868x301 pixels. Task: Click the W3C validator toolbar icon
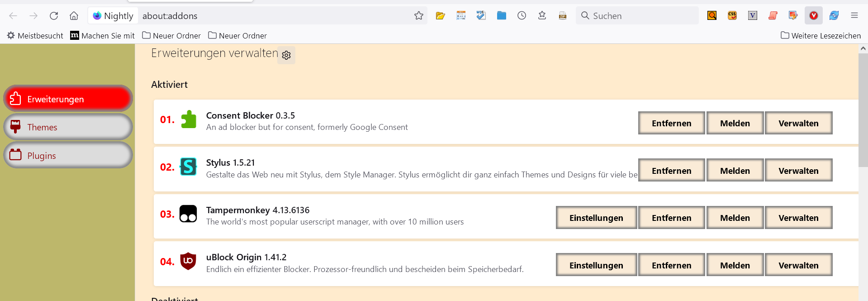[x=481, y=16]
